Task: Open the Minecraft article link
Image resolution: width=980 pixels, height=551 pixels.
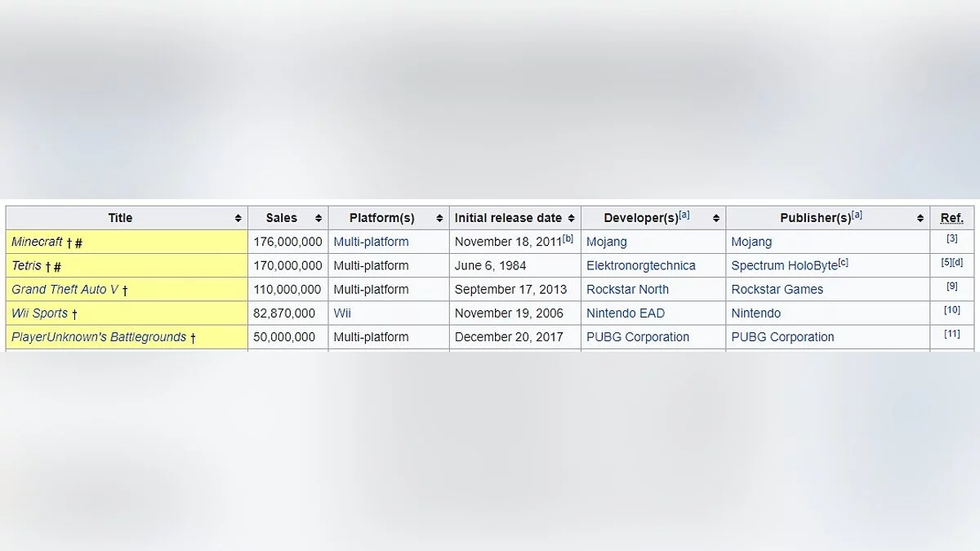Action: pos(38,242)
